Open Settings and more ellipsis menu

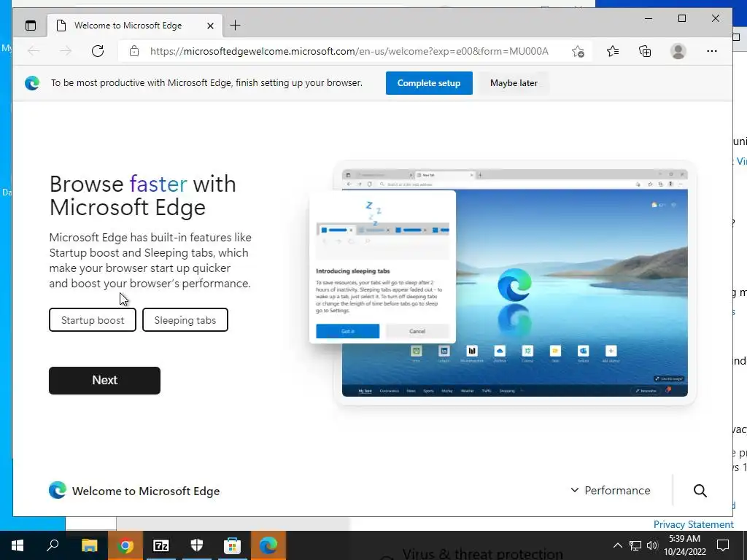point(712,51)
